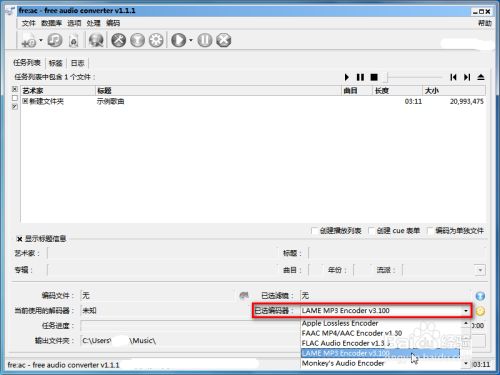This screenshot has width=500, height=375.
Task: Click the gear encoder configuration toolbar icon
Action: (x=156, y=41)
